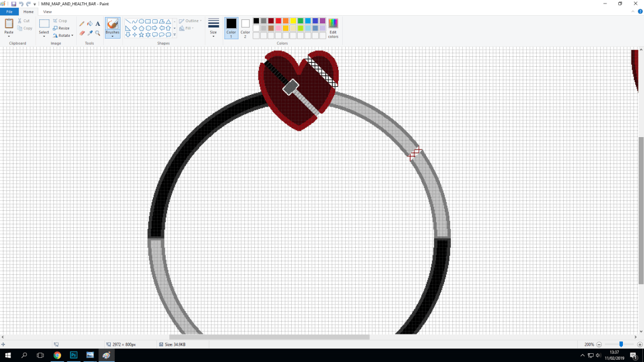Select the Oval shape
This screenshot has height=362, width=644.
tap(142, 22)
